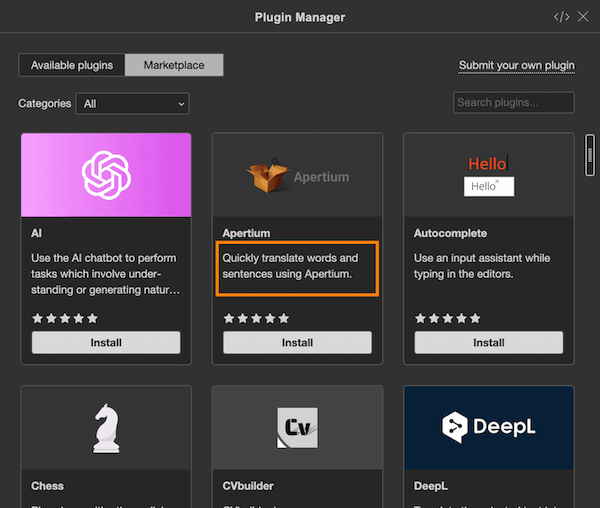
Task: Click the 'Quickly translate words' description
Action: coord(290,266)
